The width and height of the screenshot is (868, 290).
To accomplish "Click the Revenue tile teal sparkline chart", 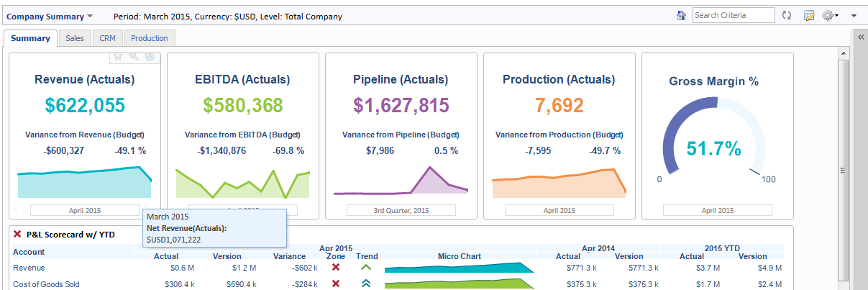I will point(84,183).
